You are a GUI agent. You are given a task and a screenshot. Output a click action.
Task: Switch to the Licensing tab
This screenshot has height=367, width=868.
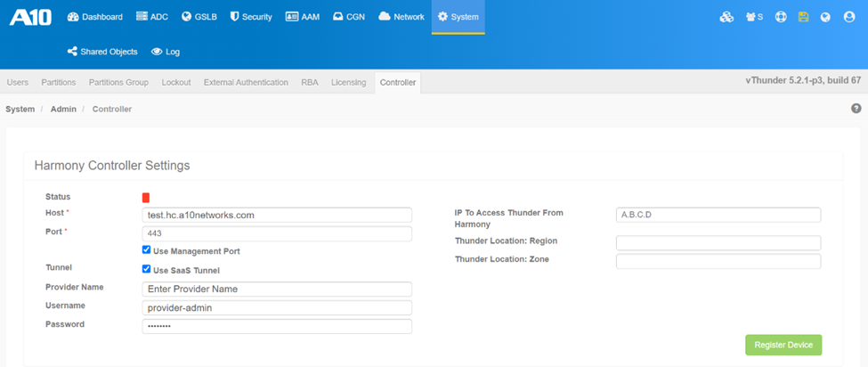349,83
